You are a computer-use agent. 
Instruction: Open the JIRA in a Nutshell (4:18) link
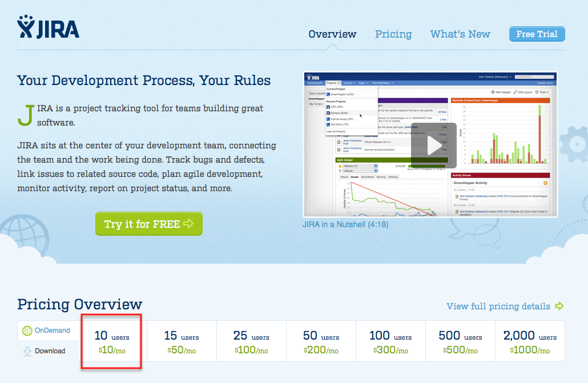(x=345, y=224)
